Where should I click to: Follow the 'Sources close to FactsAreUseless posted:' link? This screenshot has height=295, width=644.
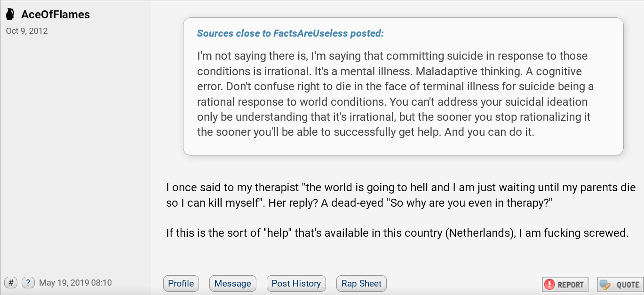click(290, 33)
